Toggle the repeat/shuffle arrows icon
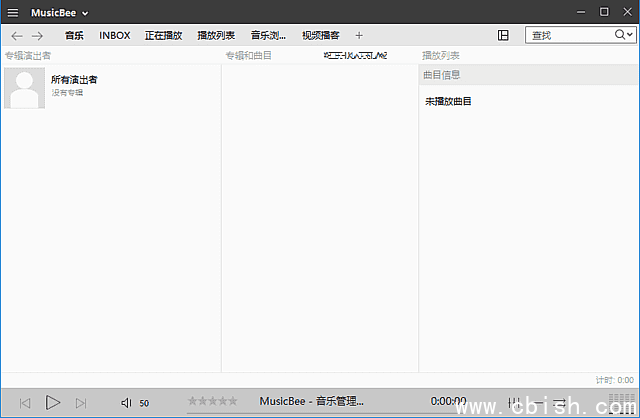The image size is (640, 418). 560,403
